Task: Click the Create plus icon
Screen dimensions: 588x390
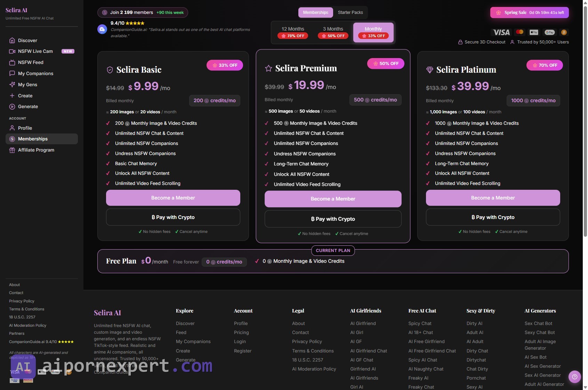Action: click(x=12, y=96)
